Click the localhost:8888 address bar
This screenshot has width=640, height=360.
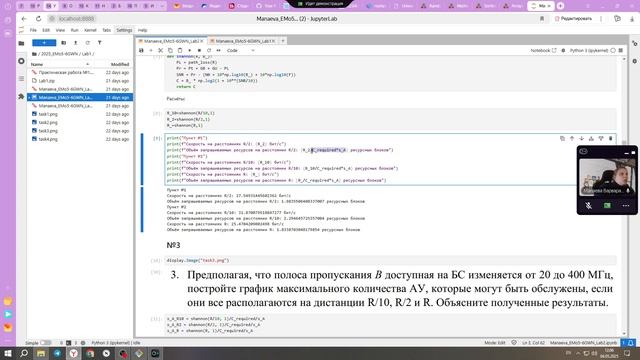(x=77, y=19)
